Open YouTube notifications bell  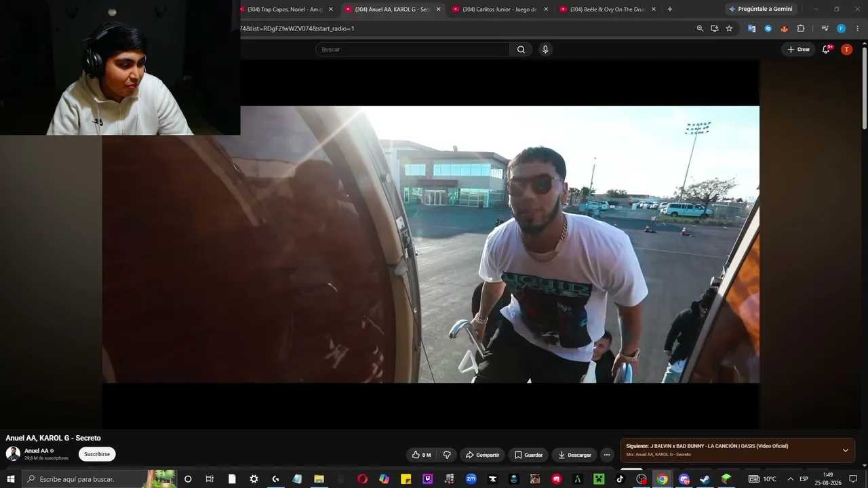click(x=826, y=49)
